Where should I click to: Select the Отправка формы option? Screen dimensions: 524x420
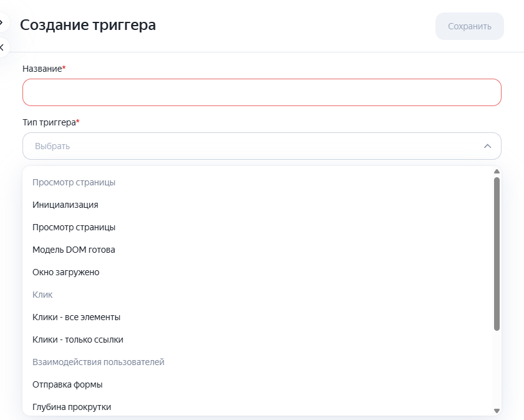point(258,384)
